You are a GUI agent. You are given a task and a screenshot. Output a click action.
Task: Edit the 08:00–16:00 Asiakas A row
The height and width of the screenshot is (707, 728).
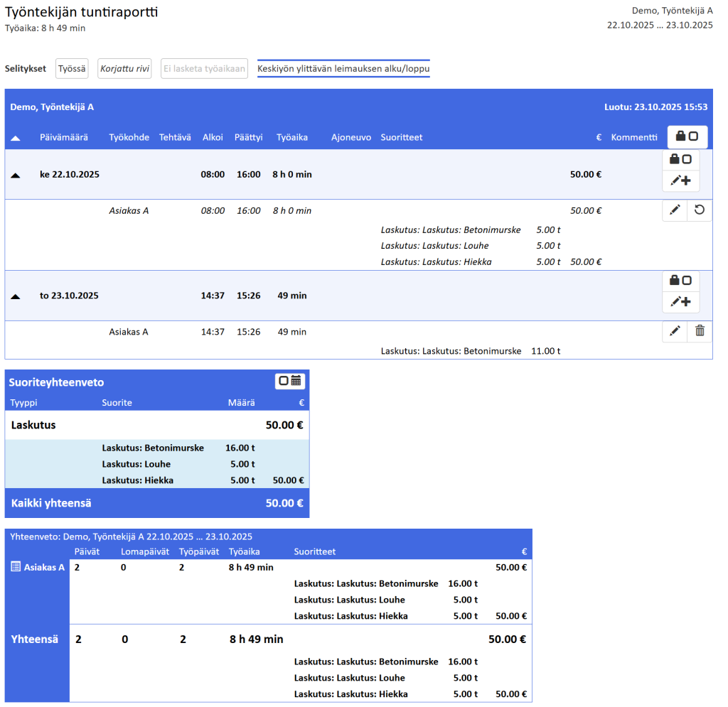(x=675, y=210)
